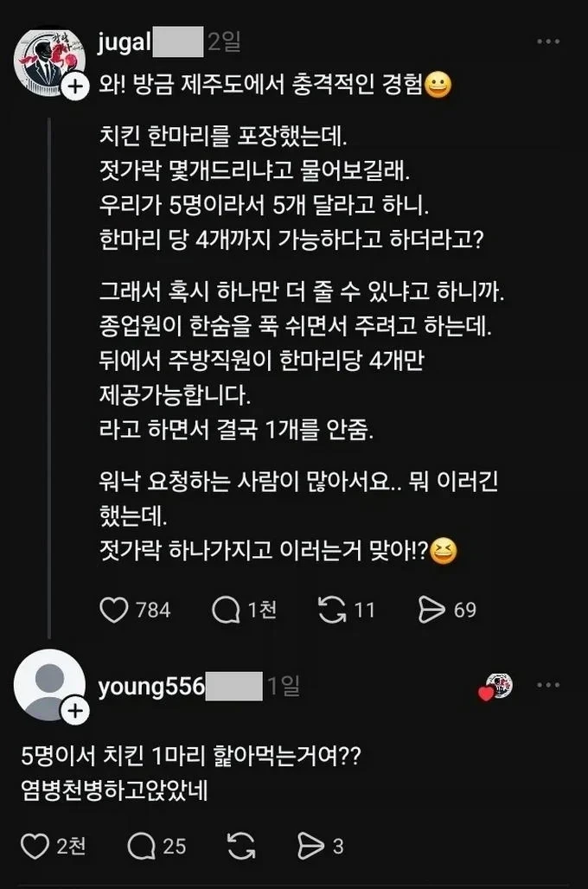Viewport: 588px width, 889px height.
Task: Open comments on jugal's chicken post
Action: [226, 610]
